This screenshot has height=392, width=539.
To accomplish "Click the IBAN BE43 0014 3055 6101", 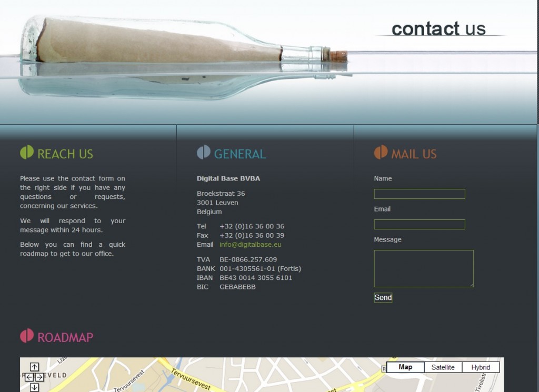I will [256, 278].
